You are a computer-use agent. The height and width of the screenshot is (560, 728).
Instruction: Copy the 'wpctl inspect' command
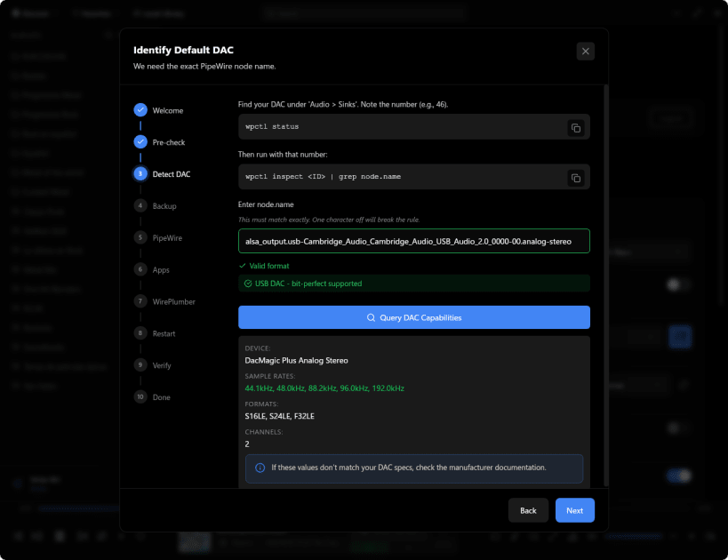pyautogui.click(x=576, y=178)
